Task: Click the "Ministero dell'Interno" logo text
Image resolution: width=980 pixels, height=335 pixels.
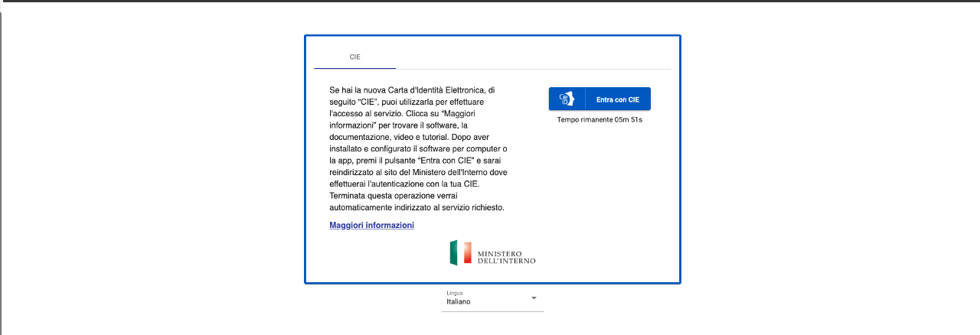Action: (x=506, y=256)
